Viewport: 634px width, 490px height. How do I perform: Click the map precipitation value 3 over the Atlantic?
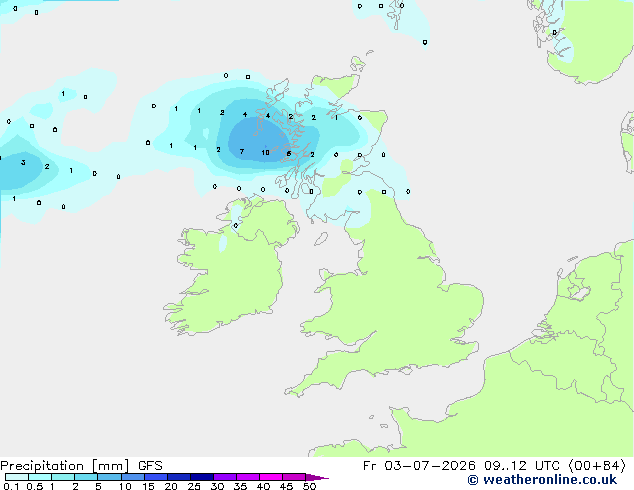pyautogui.click(x=23, y=163)
